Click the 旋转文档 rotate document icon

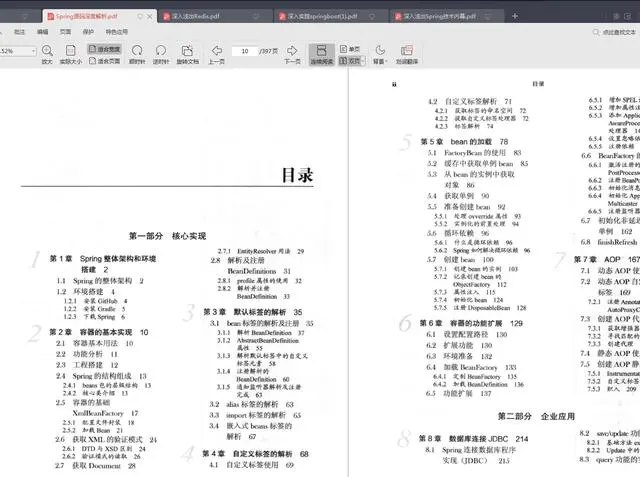(187, 51)
